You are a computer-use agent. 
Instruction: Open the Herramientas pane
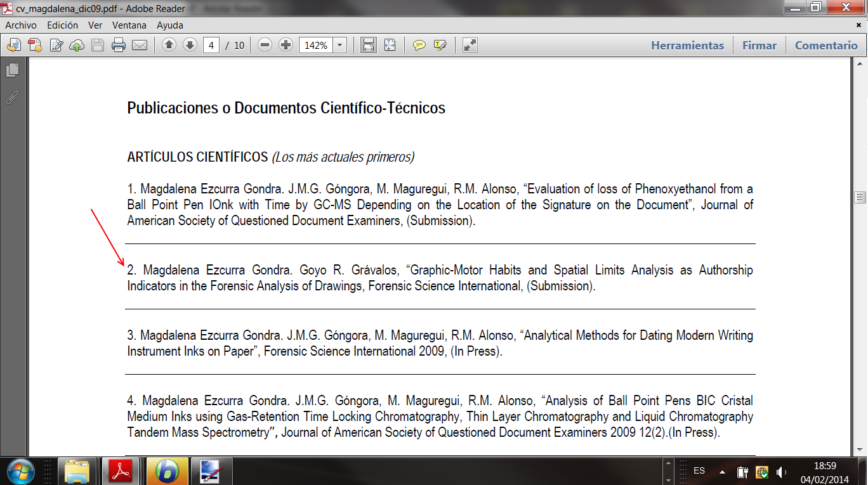point(687,46)
